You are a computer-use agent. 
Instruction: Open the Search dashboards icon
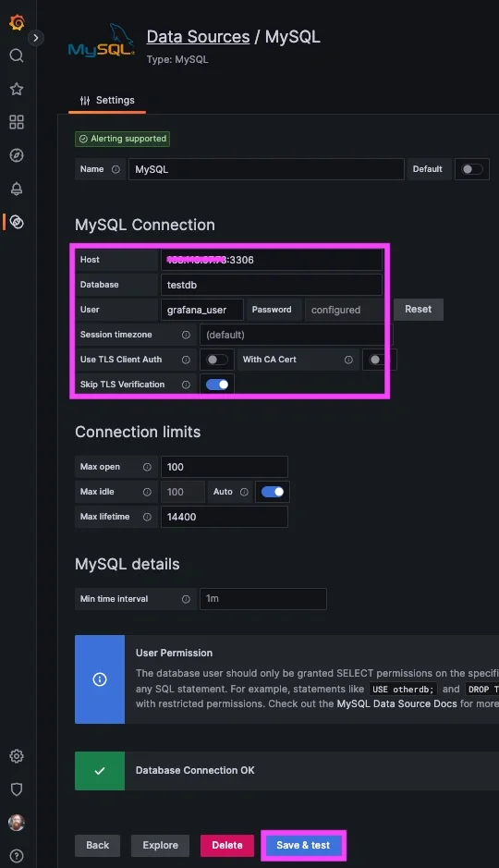point(17,55)
